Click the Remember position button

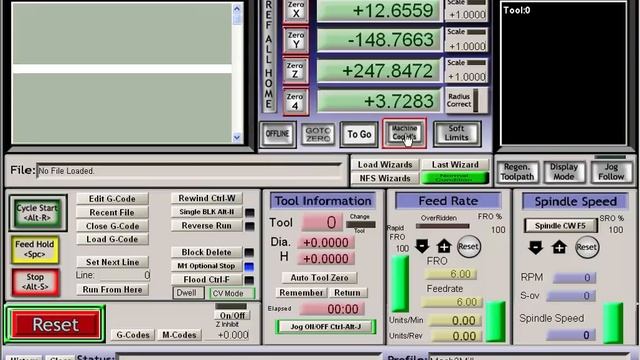coord(301,293)
